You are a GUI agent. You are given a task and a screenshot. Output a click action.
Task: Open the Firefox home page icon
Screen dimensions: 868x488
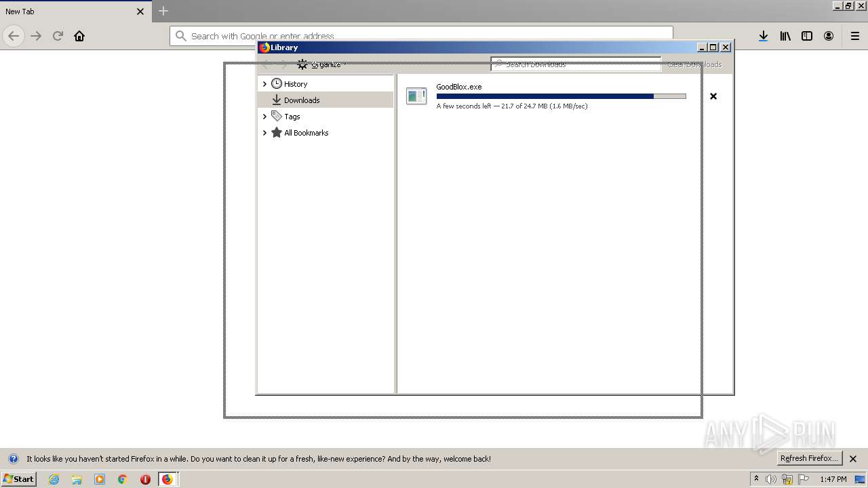pyautogui.click(x=79, y=36)
